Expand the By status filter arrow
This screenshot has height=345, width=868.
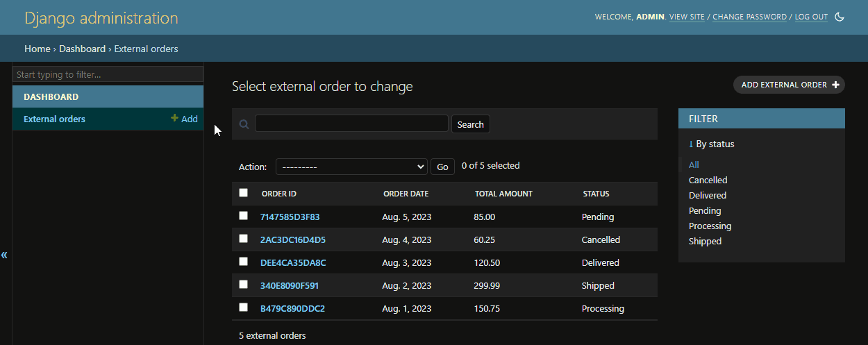click(x=691, y=144)
